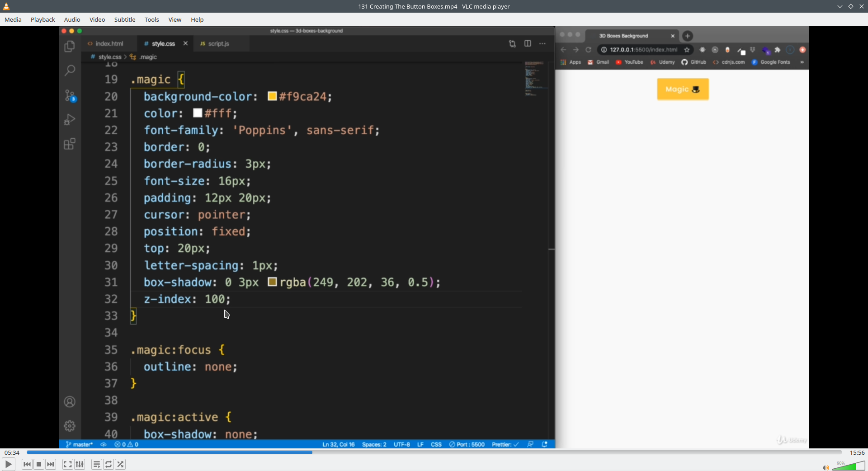Select the style.css editor tab

coord(163,44)
